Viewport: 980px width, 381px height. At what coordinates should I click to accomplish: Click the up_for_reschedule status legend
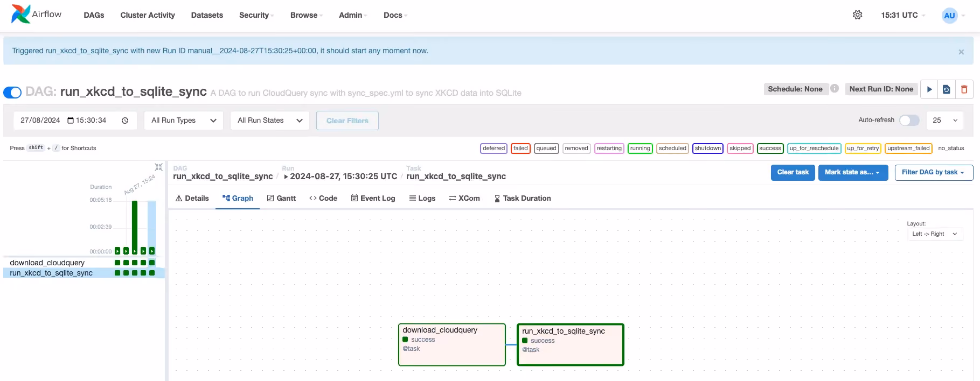[x=814, y=149]
